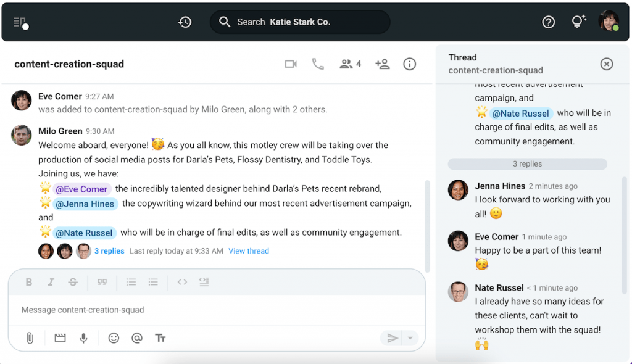Attach a file with the paperclip icon
632x364 pixels.
click(x=29, y=338)
